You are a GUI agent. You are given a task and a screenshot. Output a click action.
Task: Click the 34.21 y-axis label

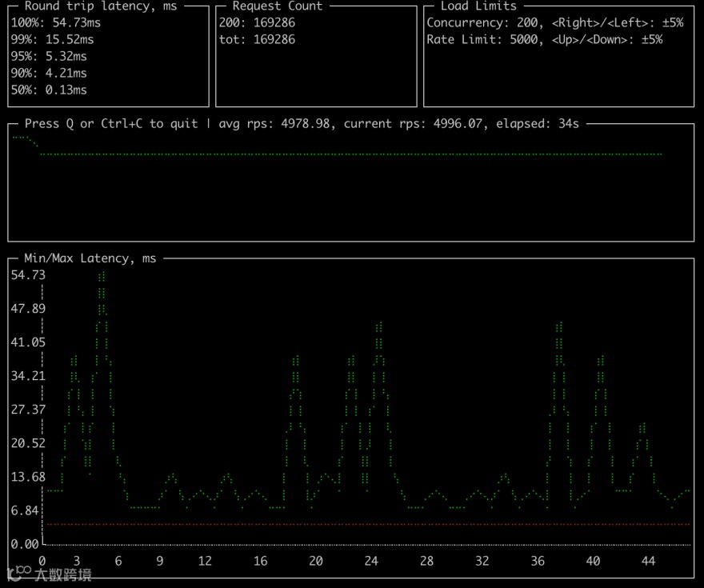coord(28,376)
